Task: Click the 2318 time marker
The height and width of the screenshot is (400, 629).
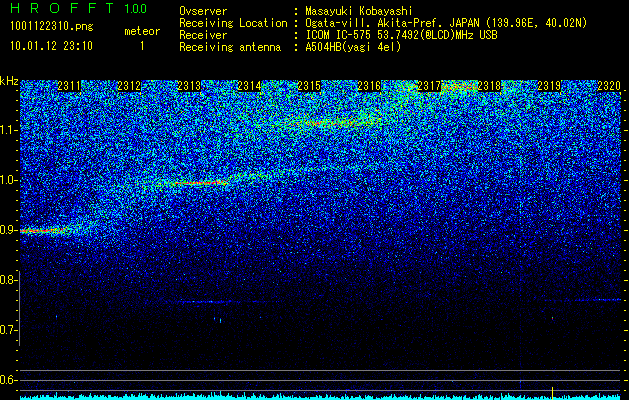Action: coord(489,86)
